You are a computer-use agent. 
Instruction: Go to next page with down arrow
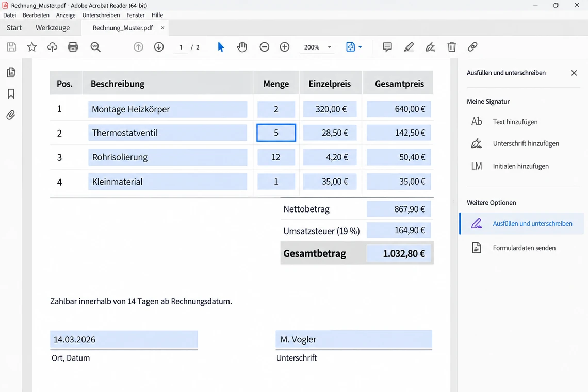[x=159, y=47]
